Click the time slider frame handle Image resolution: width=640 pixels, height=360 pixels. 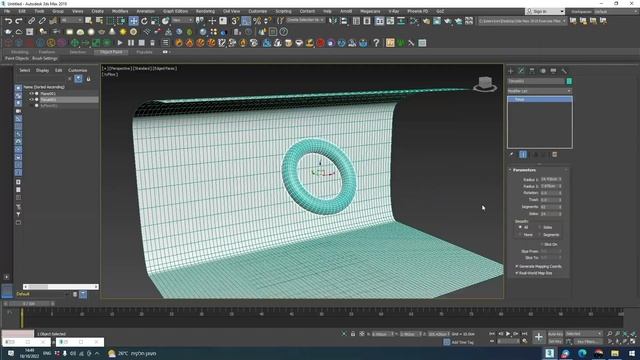point(29,304)
